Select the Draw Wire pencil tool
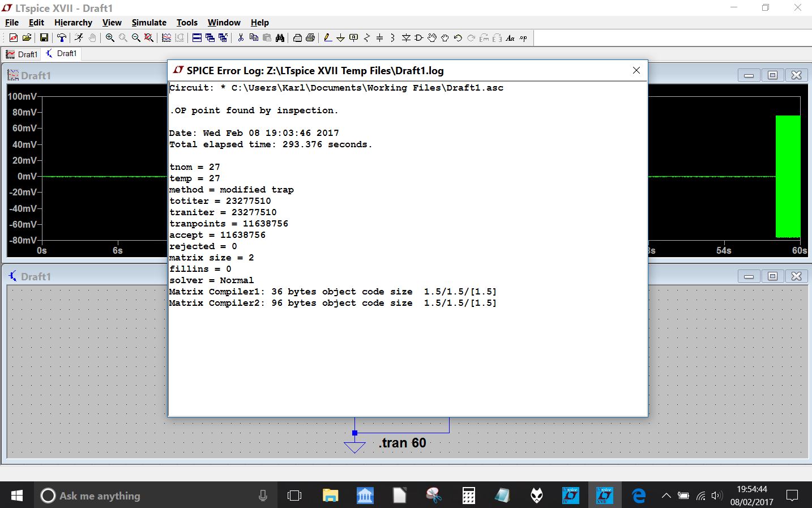The height and width of the screenshot is (508, 812). pyautogui.click(x=327, y=38)
